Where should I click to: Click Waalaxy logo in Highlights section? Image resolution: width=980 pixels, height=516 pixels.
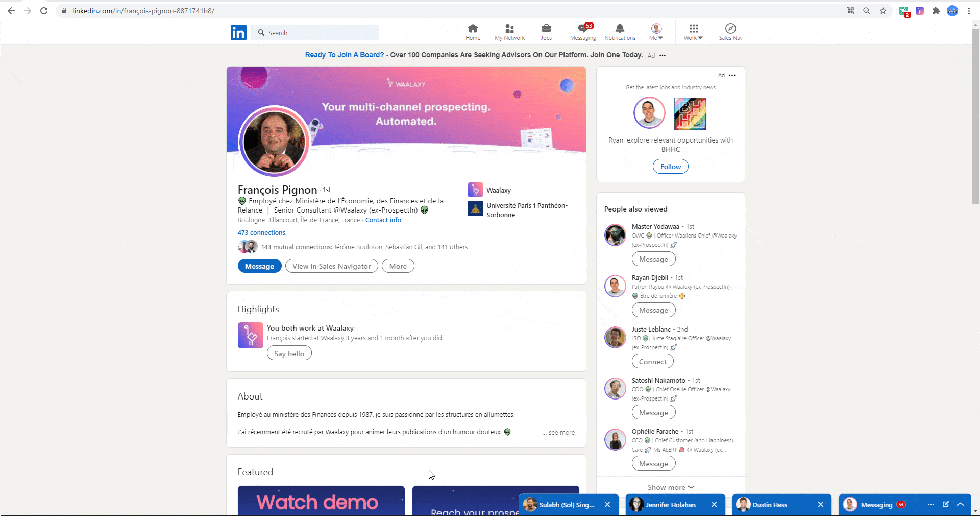(x=251, y=335)
